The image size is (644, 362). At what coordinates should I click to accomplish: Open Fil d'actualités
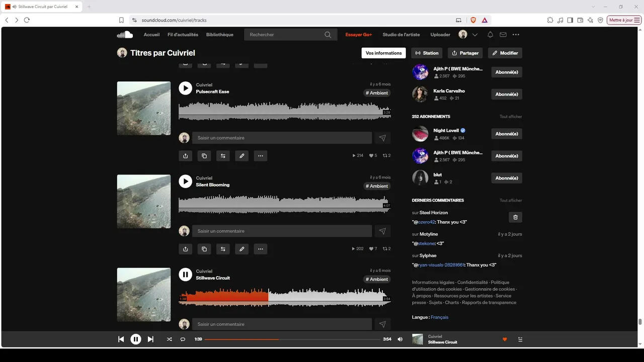pos(183,35)
